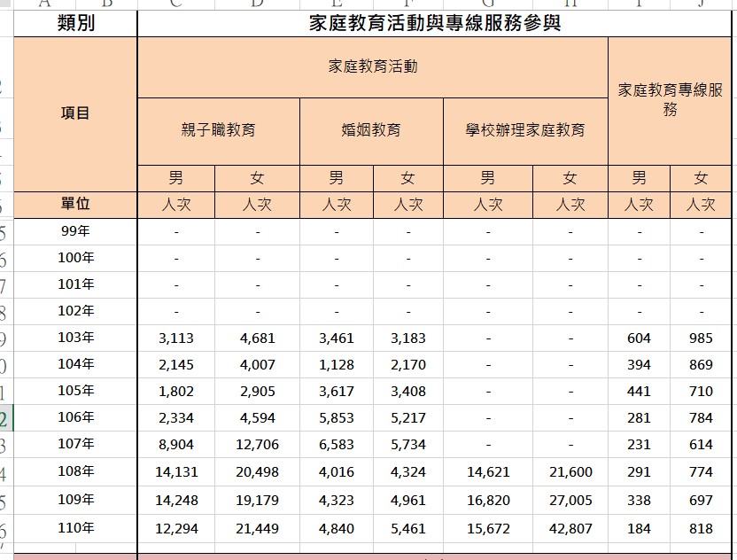
Task: Click cell with value 14,621
Action: (488, 471)
